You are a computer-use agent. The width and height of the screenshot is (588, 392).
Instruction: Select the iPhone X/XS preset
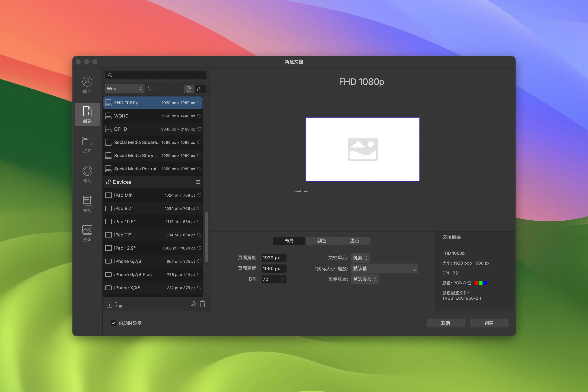point(153,288)
